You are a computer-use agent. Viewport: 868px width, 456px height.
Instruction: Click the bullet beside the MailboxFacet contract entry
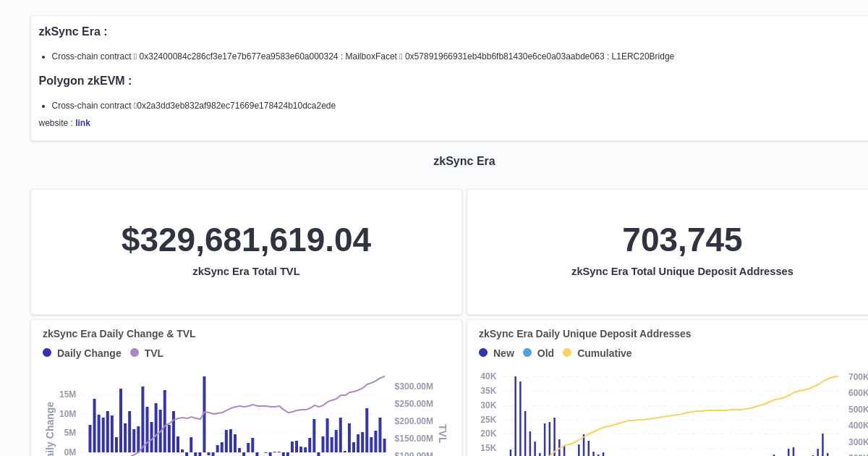(43, 56)
